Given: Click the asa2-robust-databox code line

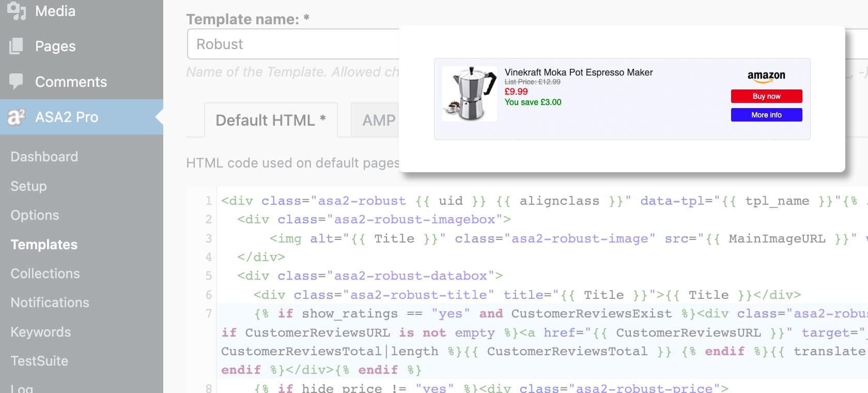Looking at the screenshot, I should point(370,276).
